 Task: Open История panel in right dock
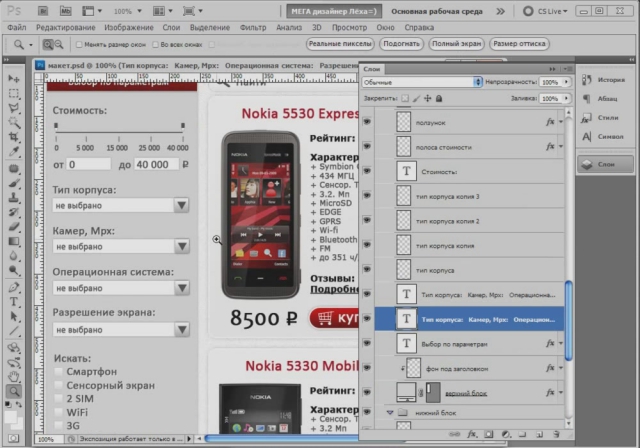(604, 80)
